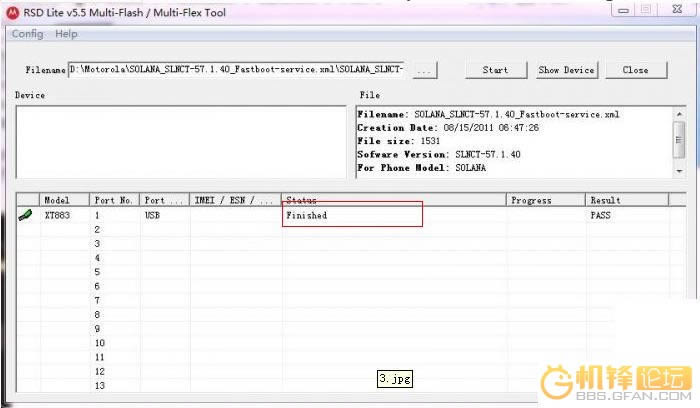Open file browser with the '...' button
Viewport: 700px width, 408px height.
[x=424, y=70]
